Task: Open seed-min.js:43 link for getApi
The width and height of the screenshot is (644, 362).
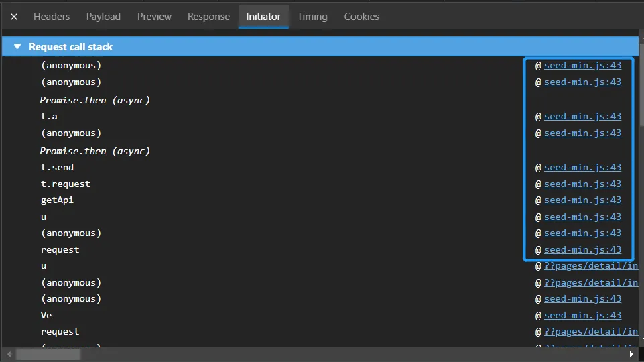Action: coord(582,200)
